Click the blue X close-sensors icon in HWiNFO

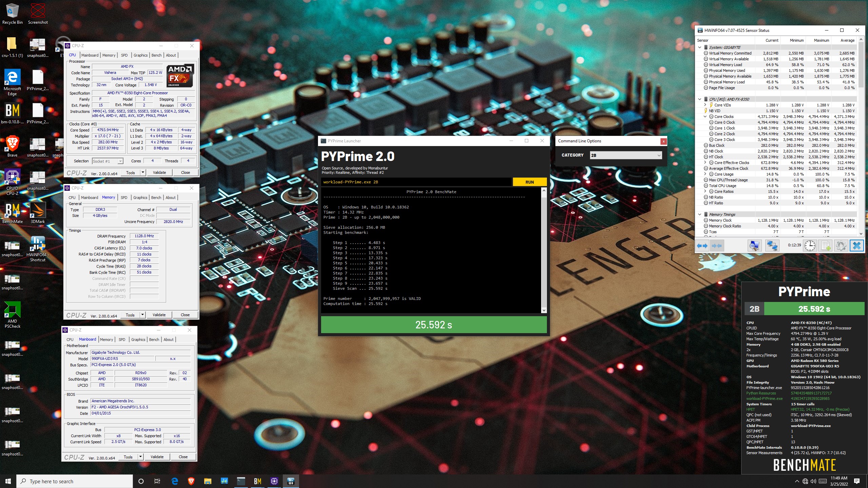[x=856, y=246]
